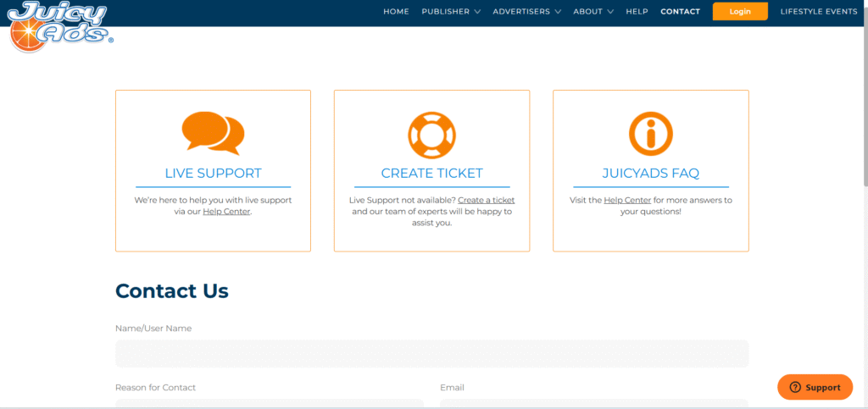The width and height of the screenshot is (868, 409).
Task: Click the Contact Us heading
Action: [x=171, y=290]
